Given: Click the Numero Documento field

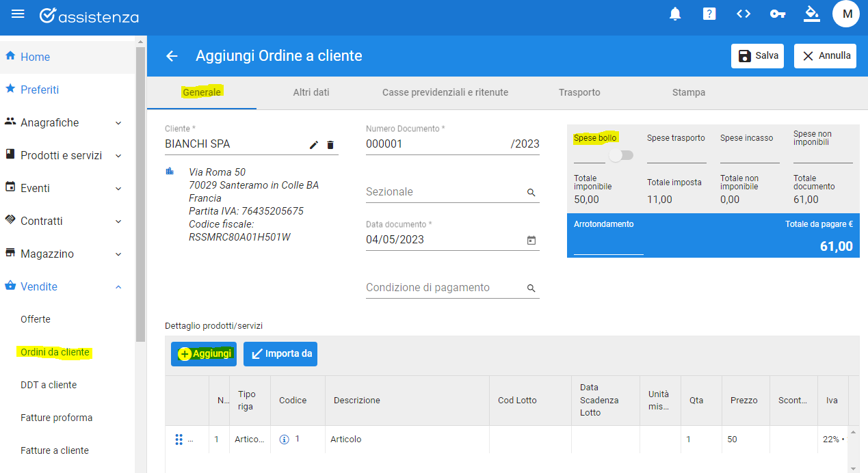Looking at the screenshot, I should coord(453,144).
